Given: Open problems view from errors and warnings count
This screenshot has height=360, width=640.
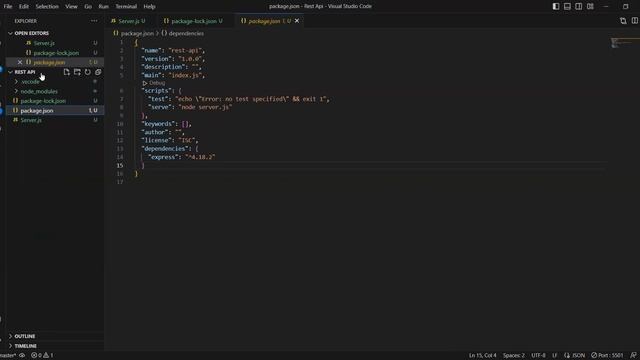Looking at the screenshot, I should [x=42, y=356].
